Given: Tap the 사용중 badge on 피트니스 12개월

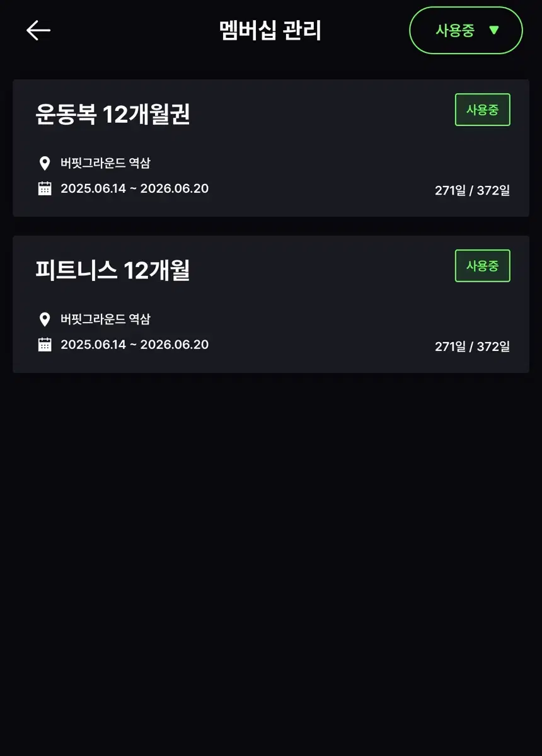Looking at the screenshot, I should (482, 266).
